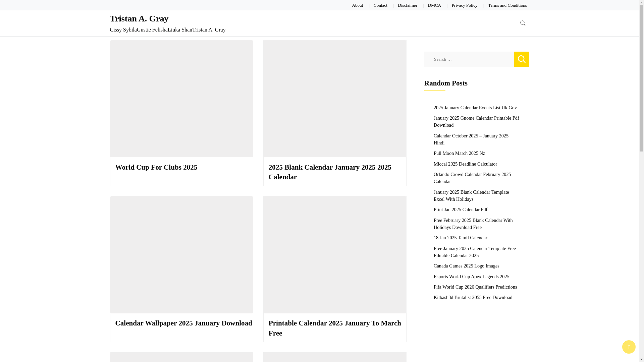
Task: Open the Privacy Policy menu item
Action: click(x=465, y=5)
